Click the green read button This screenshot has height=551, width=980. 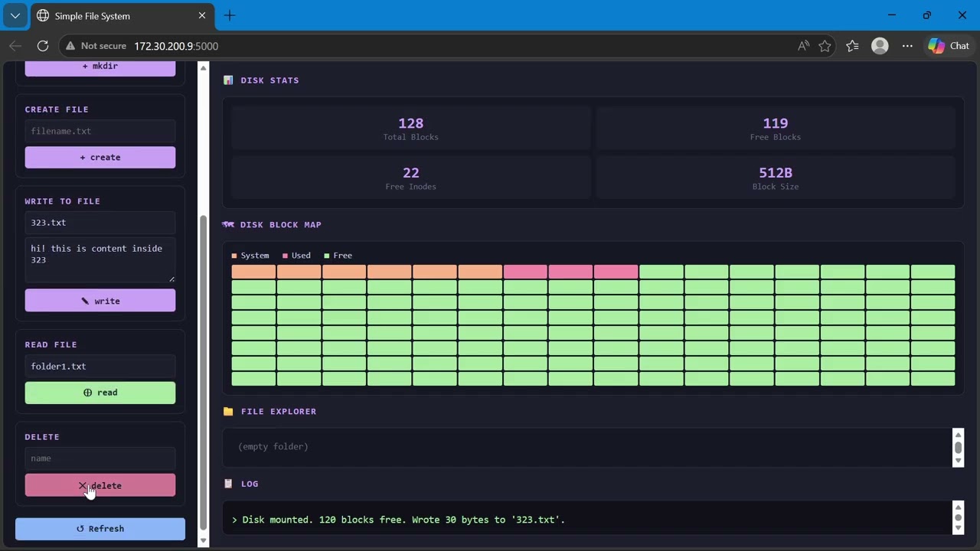pyautogui.click(x=100, y=393)
